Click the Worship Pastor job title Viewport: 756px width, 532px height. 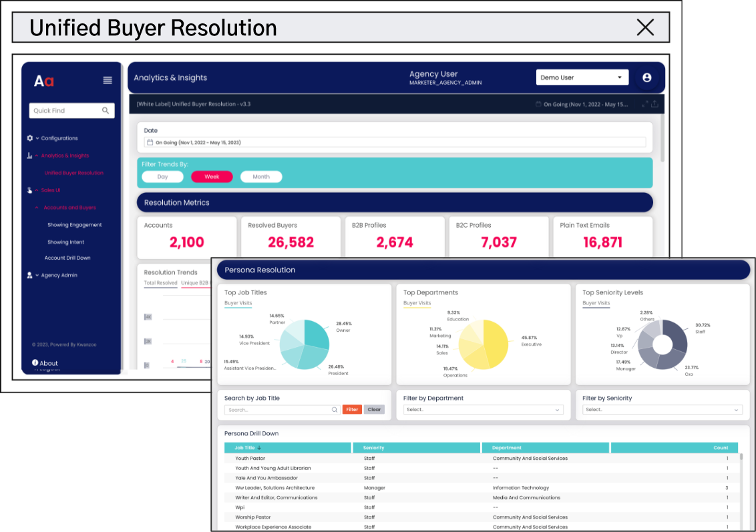tap(252, 517)
